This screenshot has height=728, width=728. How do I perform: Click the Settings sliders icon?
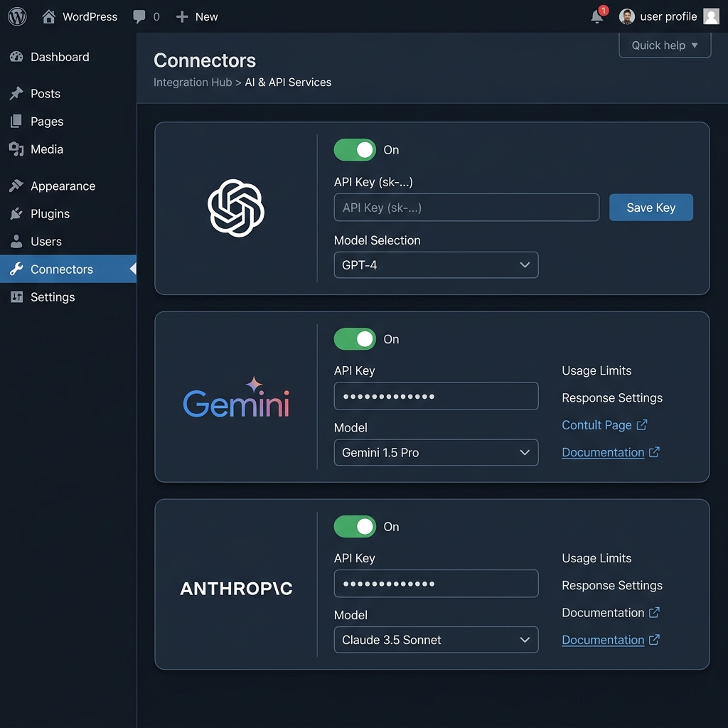pos(16,296)
